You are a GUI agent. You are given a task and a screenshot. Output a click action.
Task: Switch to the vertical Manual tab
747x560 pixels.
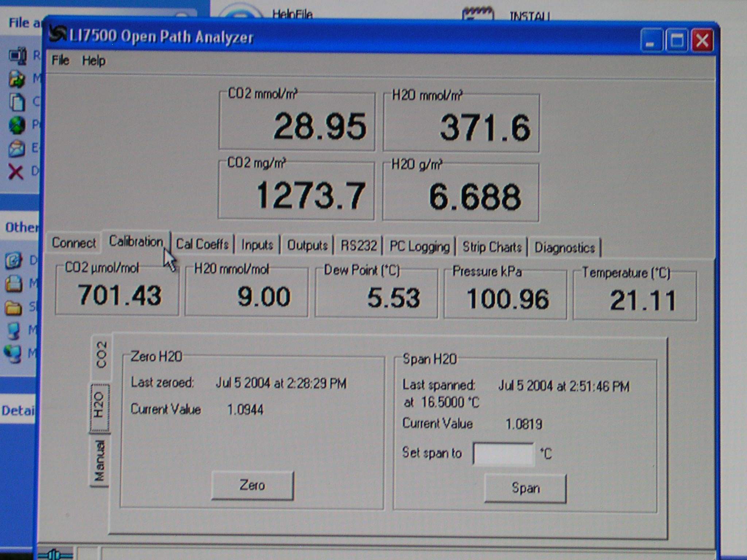coord(99,461)
